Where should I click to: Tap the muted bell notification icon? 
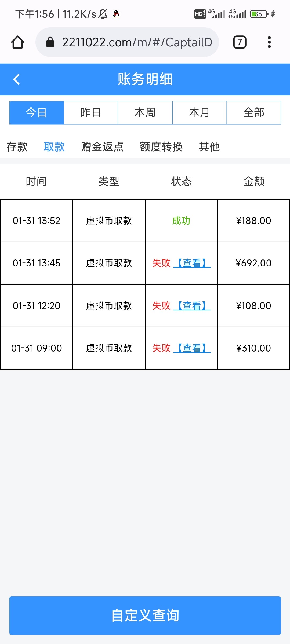click(103, 14)
